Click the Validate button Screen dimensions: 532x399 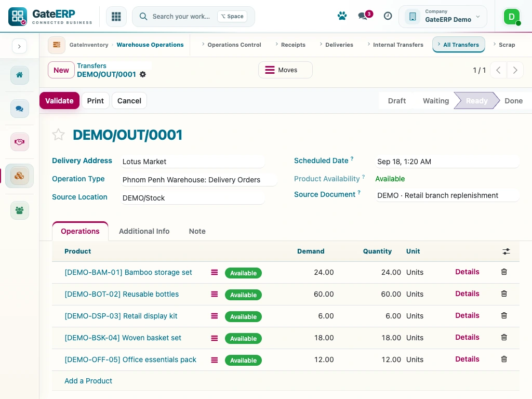pos(59,101)
